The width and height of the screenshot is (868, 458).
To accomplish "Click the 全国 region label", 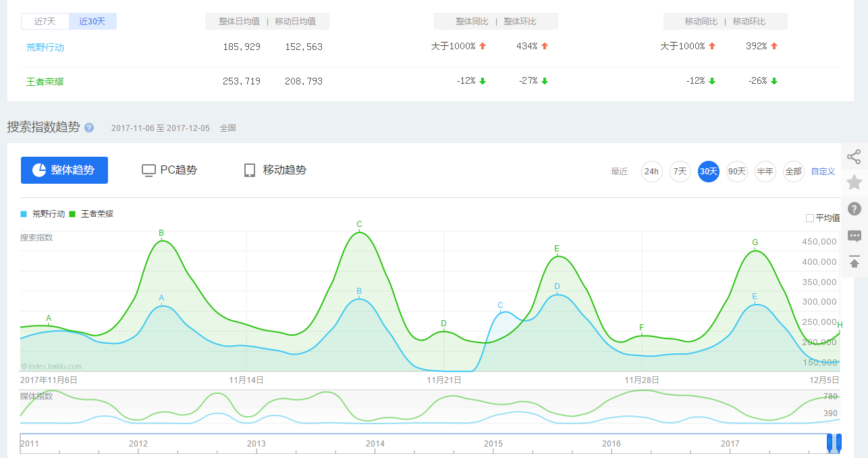I will (x=227, y=128).
